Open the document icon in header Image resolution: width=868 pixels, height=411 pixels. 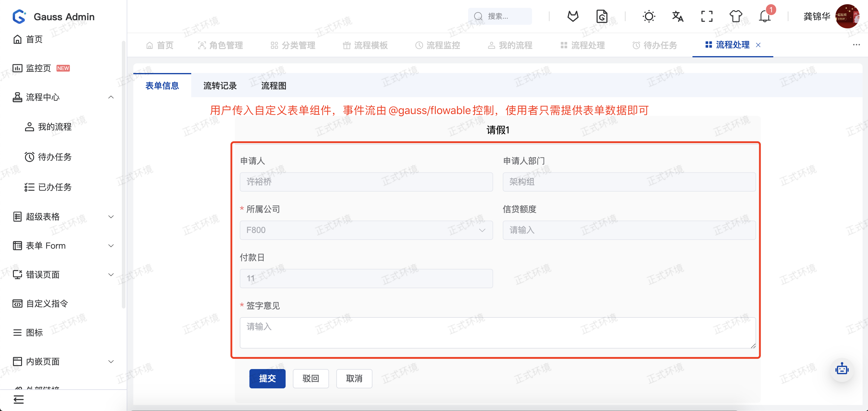pyautogui.click(x=601, y=16)
